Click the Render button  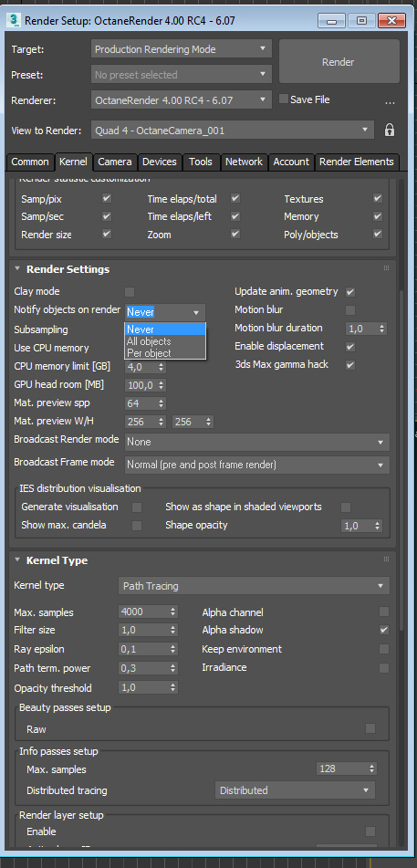click(x=339, y=62)
